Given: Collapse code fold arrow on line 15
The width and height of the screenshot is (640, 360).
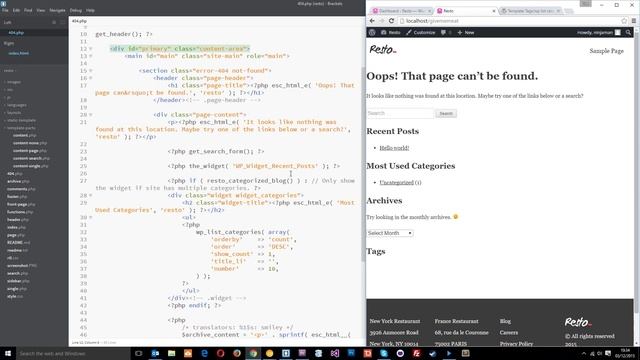Looking at the screenshot, I should click(x=91, y=71).
